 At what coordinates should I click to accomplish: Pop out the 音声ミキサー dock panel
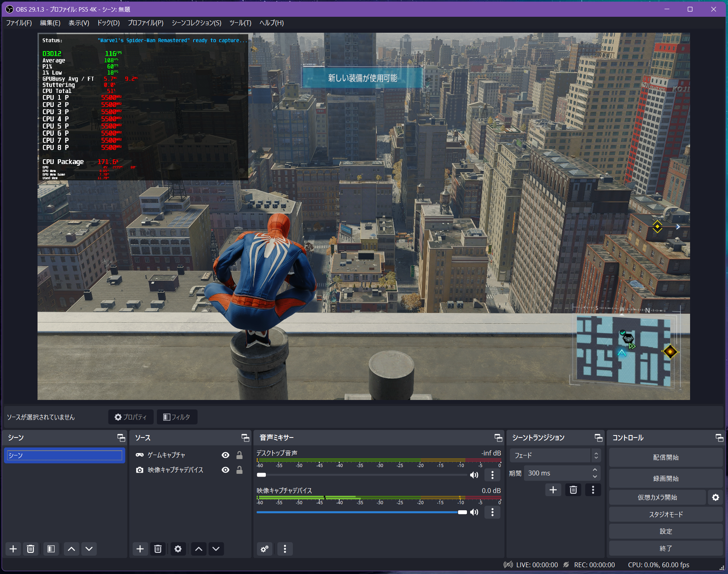coord(498,438)
